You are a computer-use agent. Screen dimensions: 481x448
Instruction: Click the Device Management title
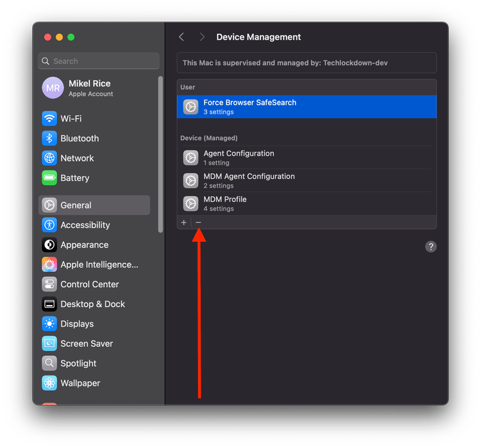tap(258, 37)
